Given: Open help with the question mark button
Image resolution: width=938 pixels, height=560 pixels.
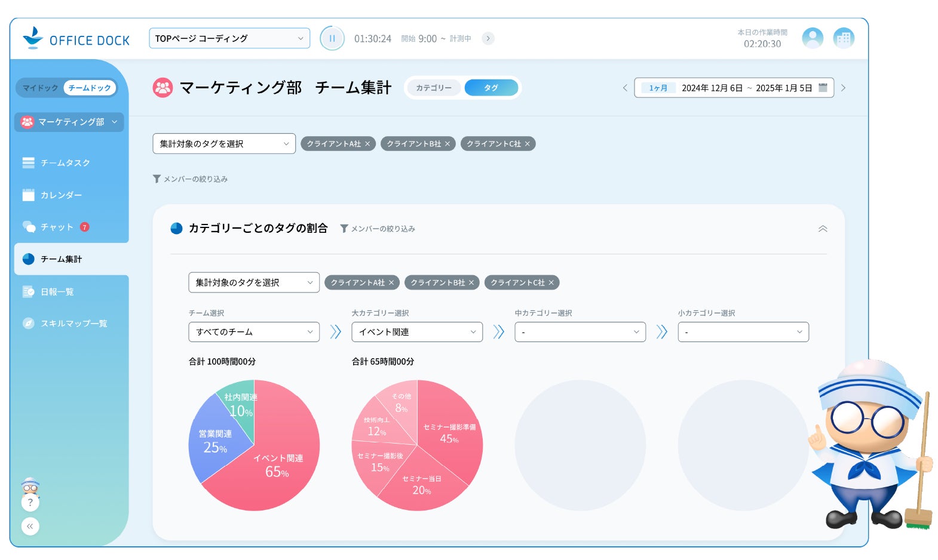Looking at the screenshot, I should (x=30, y=502).
